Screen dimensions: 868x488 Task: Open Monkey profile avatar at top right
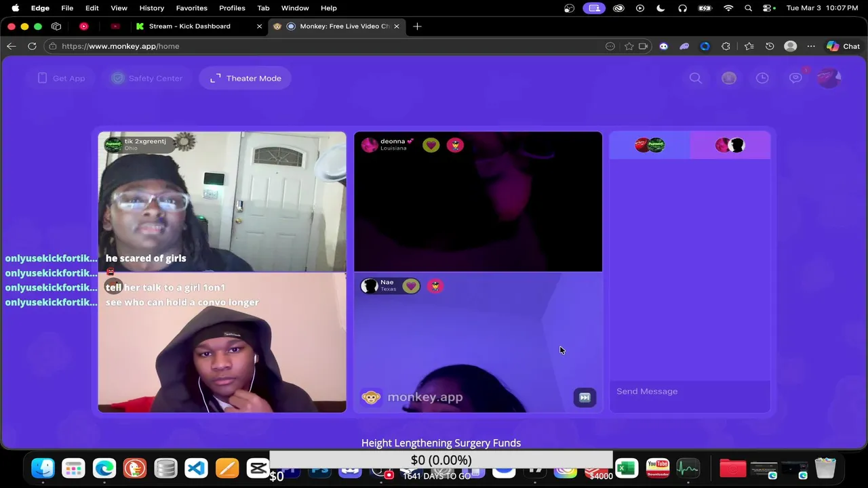coord(828,78)
